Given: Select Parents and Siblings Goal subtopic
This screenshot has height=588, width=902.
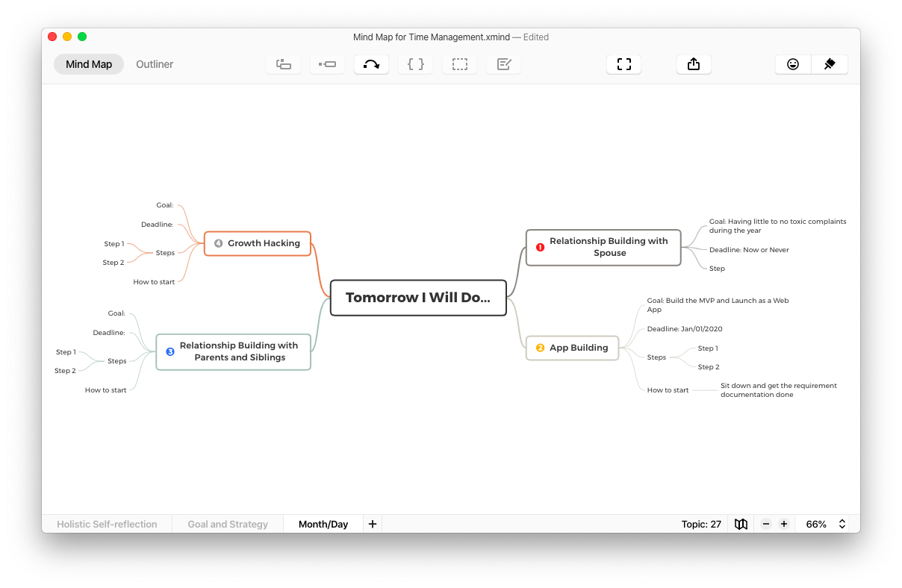Looking at the screenshot, I should coord(116,313).
